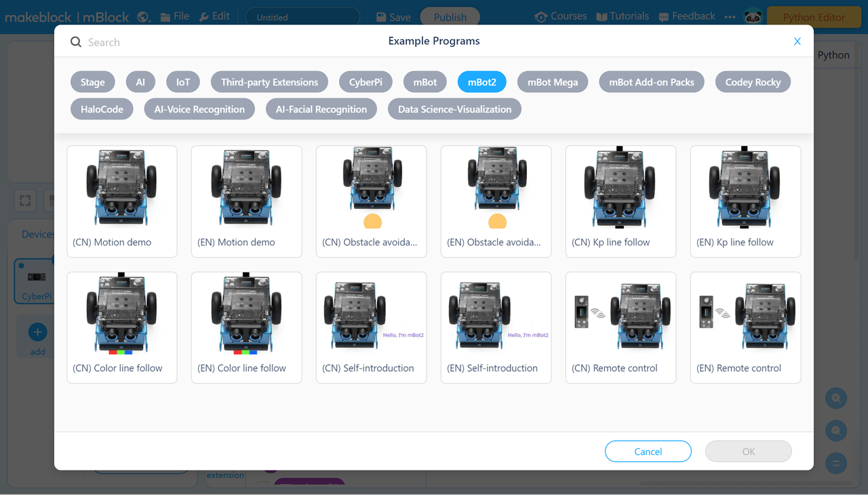Select the AI category tag

pos(140,82)
